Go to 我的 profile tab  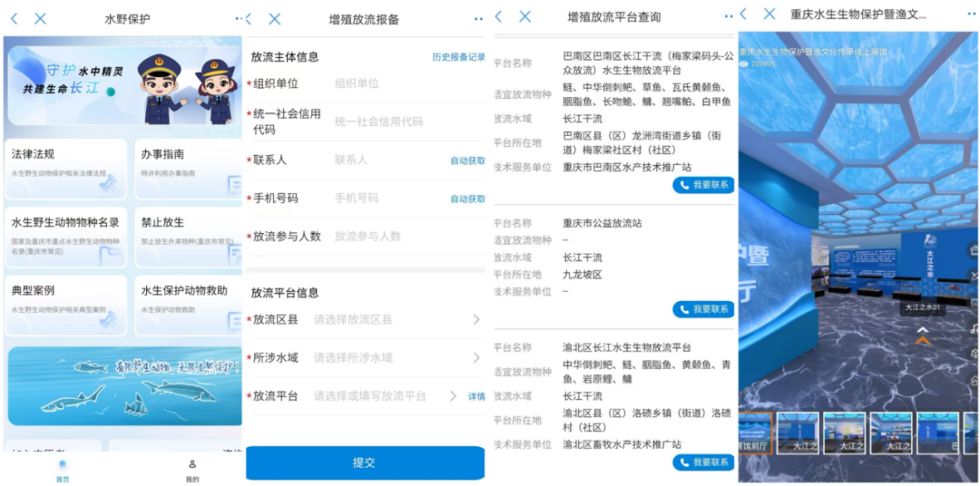(191, 469)
